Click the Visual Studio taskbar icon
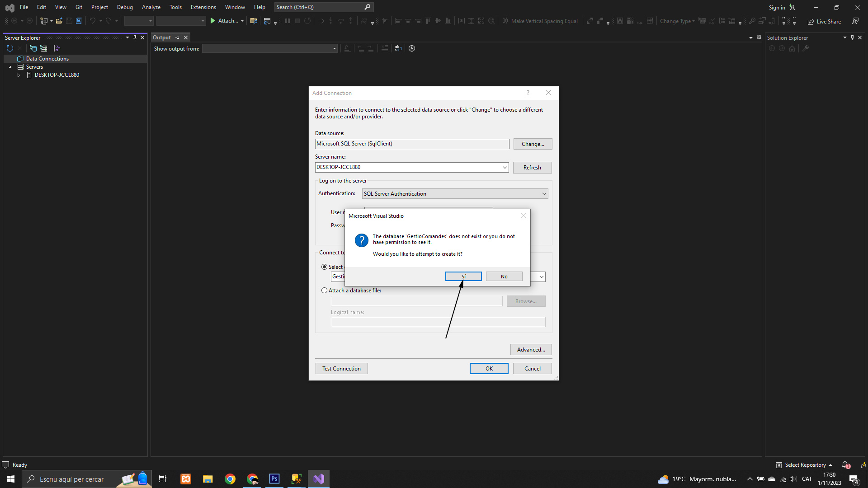Viewport: 868px width, 488px height. pyautogui.click(x=319, y=479)
